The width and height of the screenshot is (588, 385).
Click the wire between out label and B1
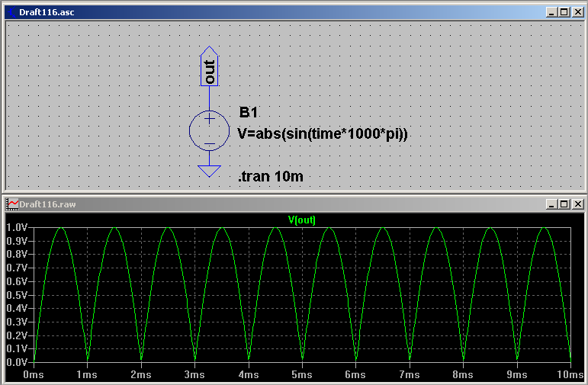[x=209, y=98]
